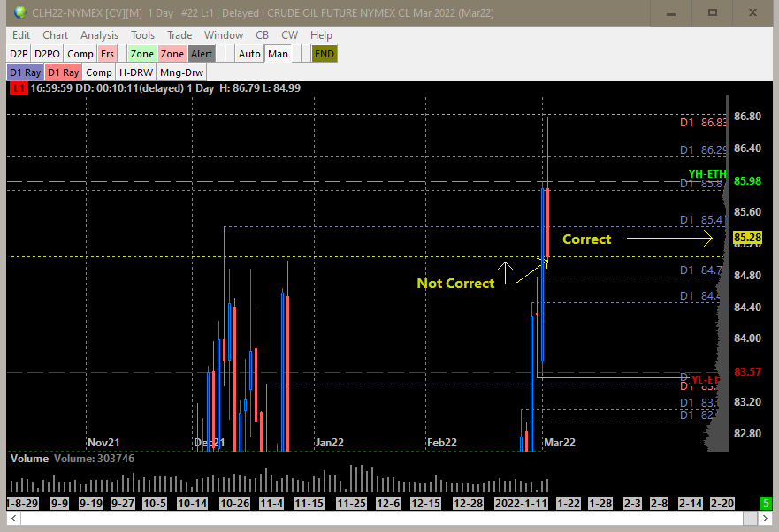Click the globe application icon in title bar
Screen dimensions: 779x532
click(x=20, y=13)
